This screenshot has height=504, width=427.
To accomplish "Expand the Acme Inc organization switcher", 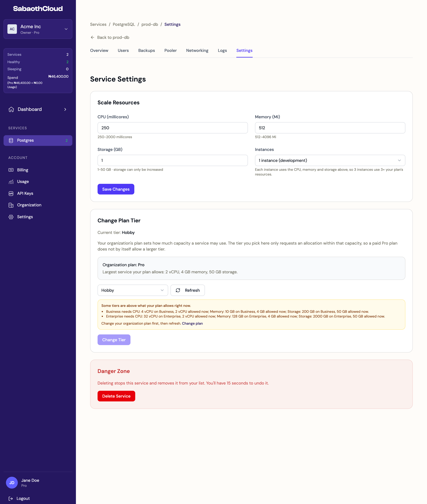I will pos(38,29).
